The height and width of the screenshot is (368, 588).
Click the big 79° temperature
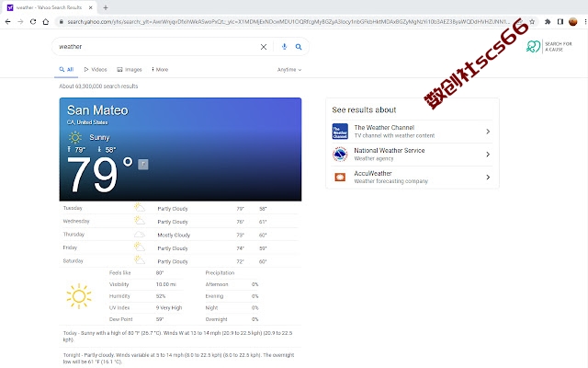[x=100, y=175]
